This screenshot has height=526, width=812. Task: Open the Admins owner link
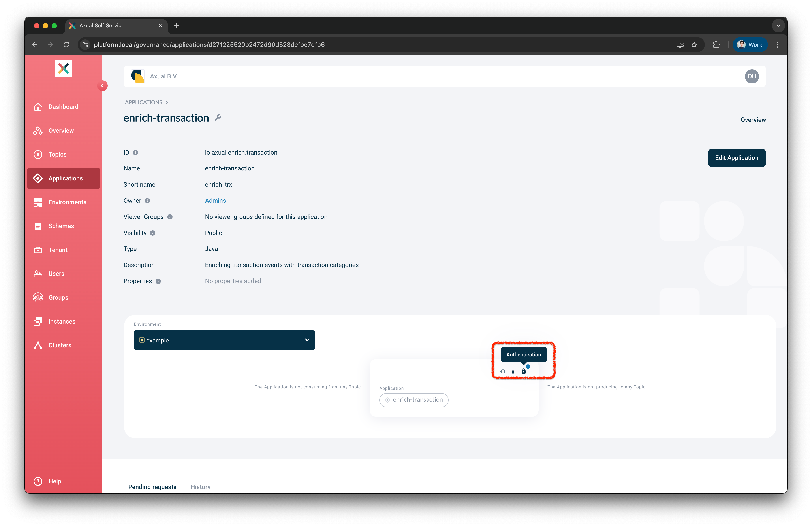pyautogui.click(x=215, y=200)
